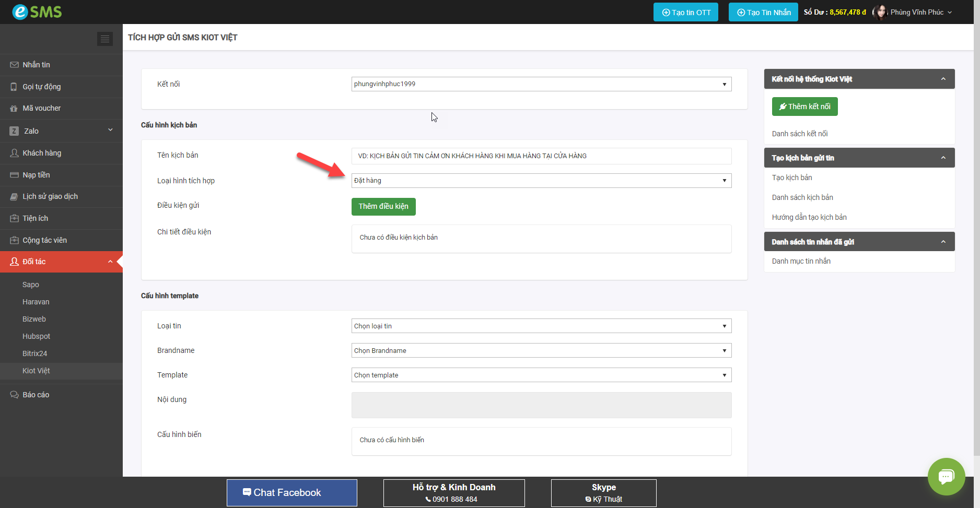Select Haravan under Đối tác
The width and height of the screenshot is (980, 508).
36,302
